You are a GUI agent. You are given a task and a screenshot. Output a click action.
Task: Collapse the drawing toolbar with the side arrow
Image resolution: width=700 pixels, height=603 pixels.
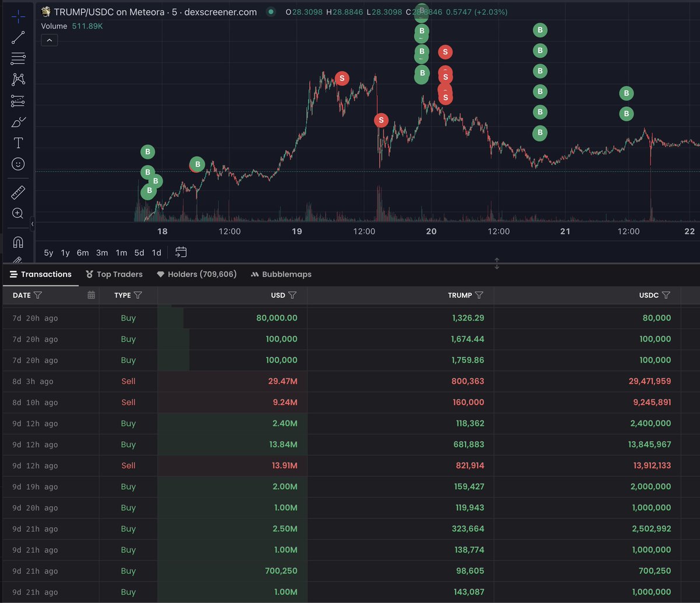[33, 224]
